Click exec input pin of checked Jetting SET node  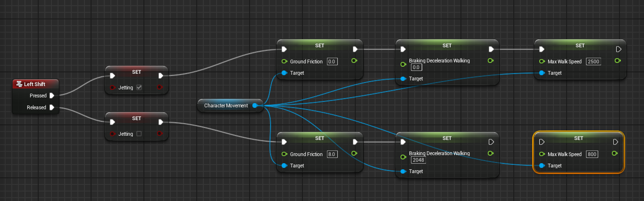point(112,76)
